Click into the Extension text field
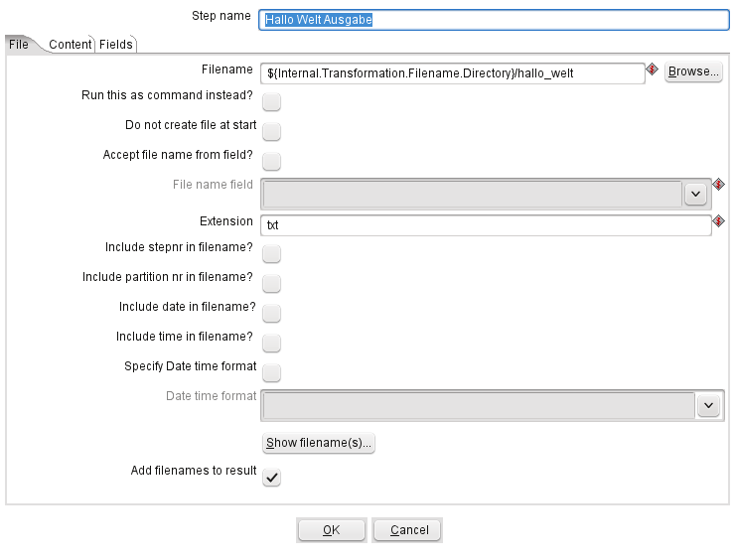The height and width of the screenshot is (560, 735). [486, 225]
